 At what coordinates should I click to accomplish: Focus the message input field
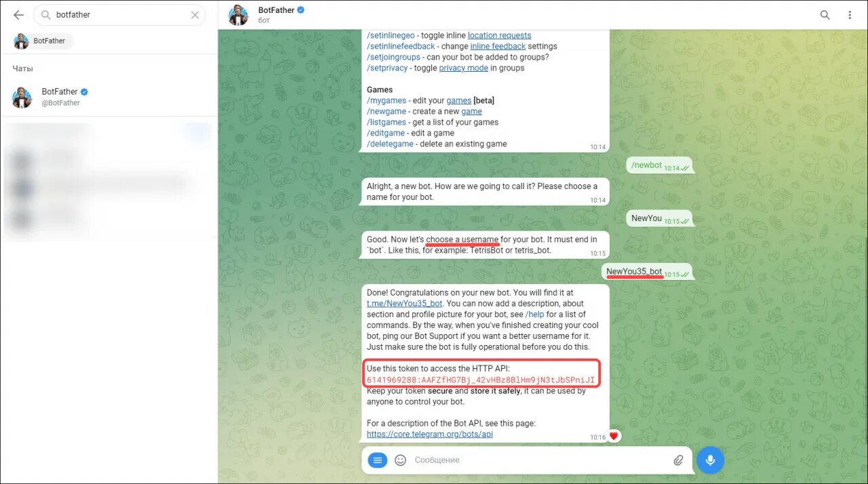[536, 460]
